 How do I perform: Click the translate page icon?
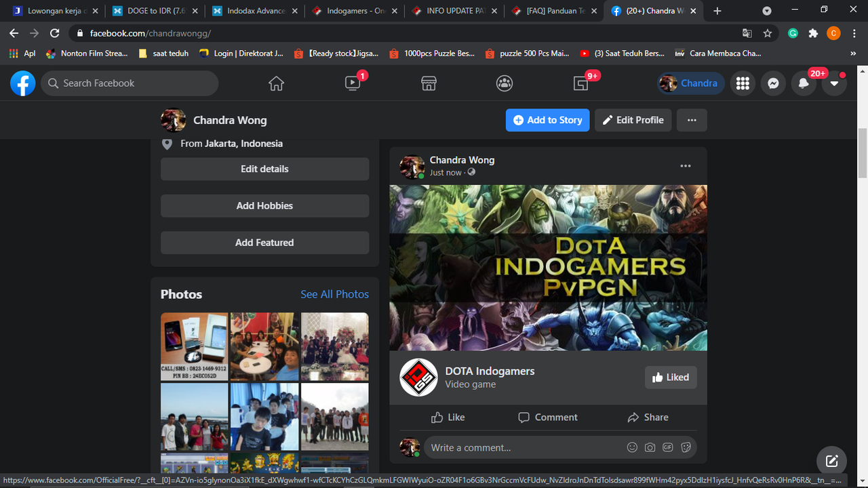point(747,33)
